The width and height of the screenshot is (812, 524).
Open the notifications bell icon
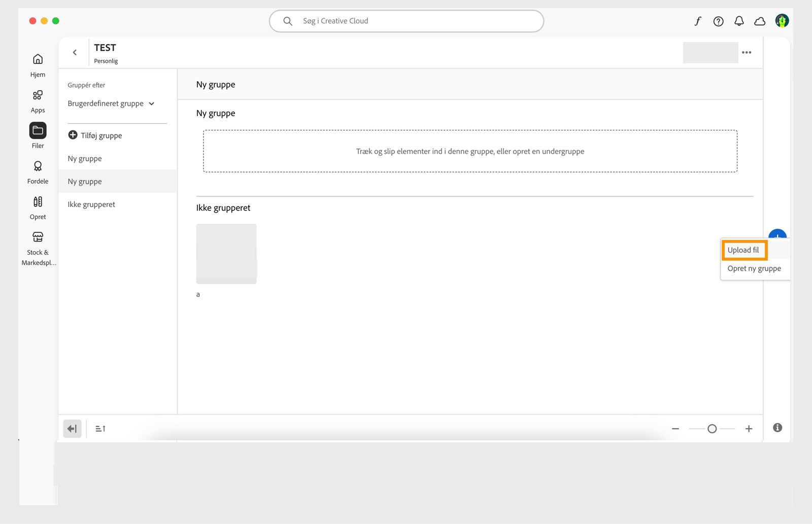(x=739, y=21)
